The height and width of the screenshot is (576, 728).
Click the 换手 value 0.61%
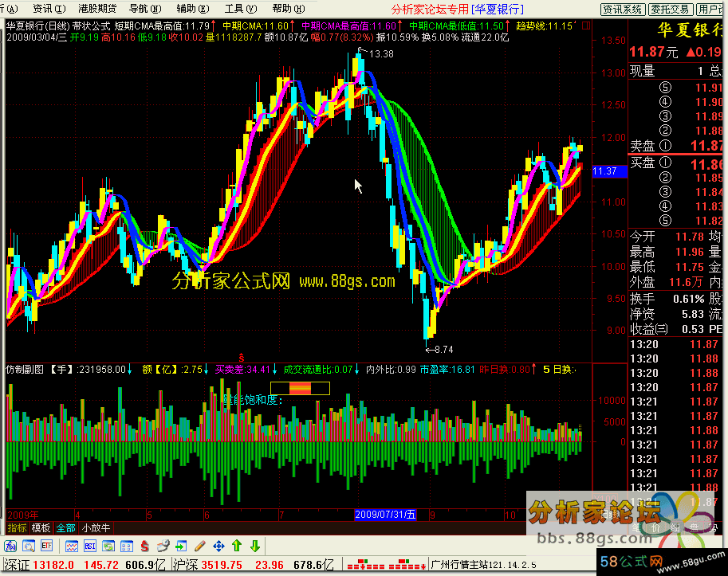(689, 299)
